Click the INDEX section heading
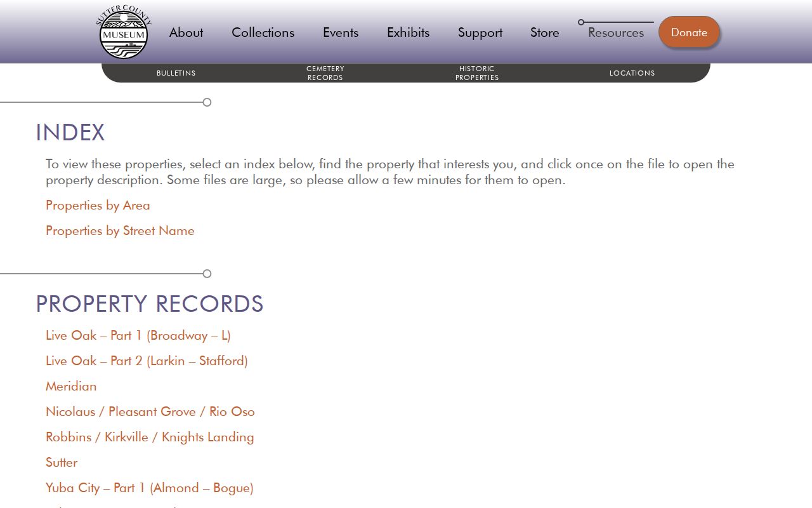Viewport: 812px width, 508px height. (70, 133)
